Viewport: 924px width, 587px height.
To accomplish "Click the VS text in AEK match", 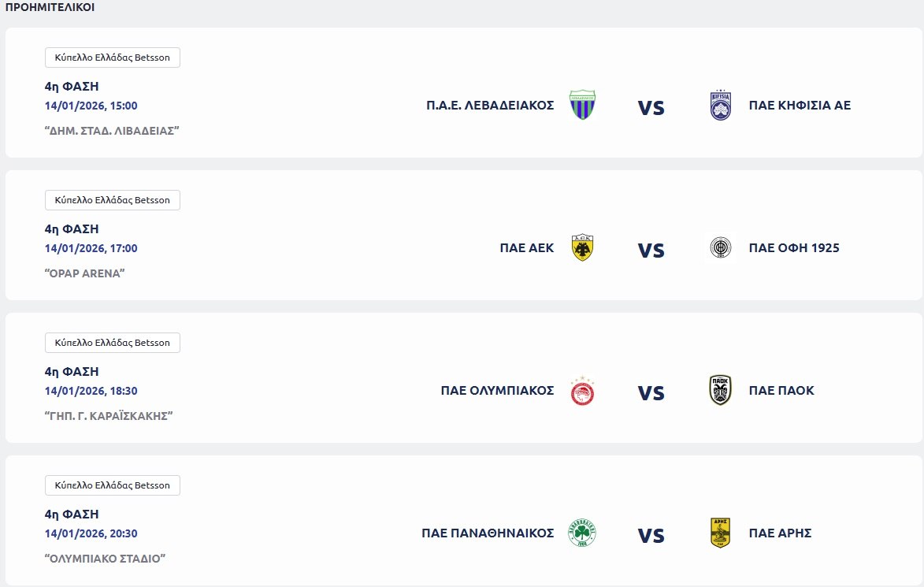I will (651, 251).
